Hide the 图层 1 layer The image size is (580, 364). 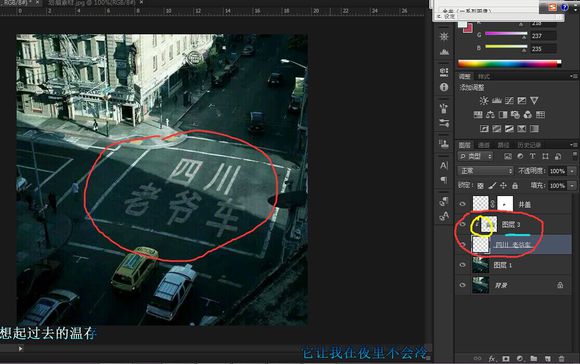(x=462, y=265)
